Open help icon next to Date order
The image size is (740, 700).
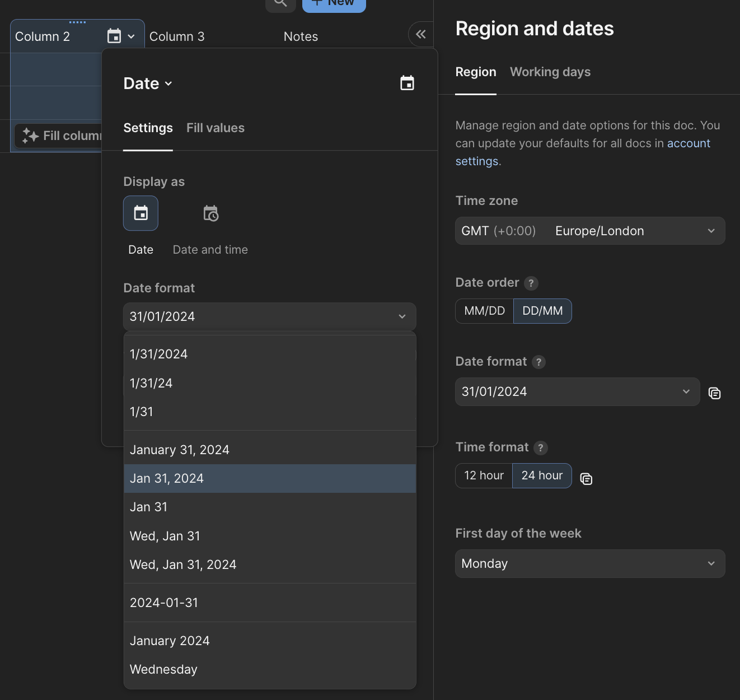531,283
